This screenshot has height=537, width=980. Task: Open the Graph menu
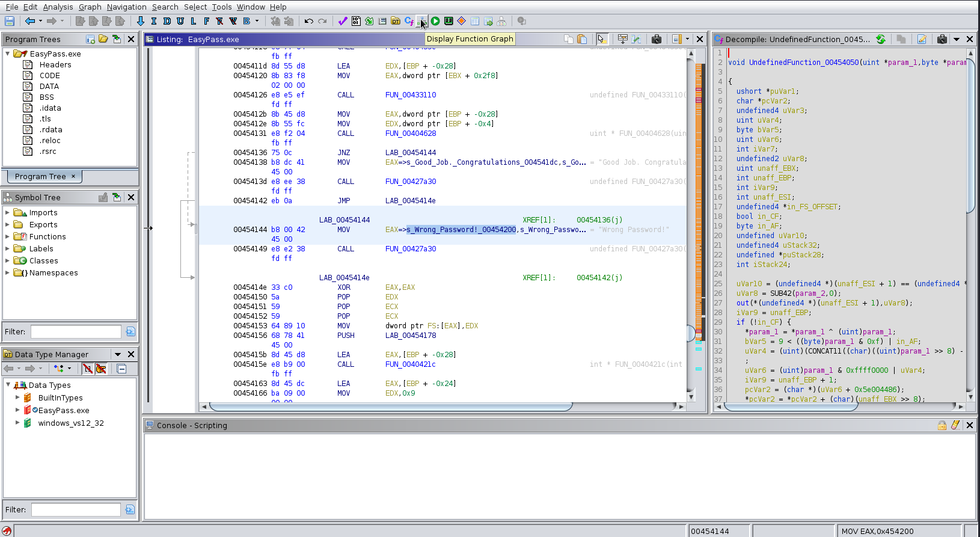tap(90, 7)
